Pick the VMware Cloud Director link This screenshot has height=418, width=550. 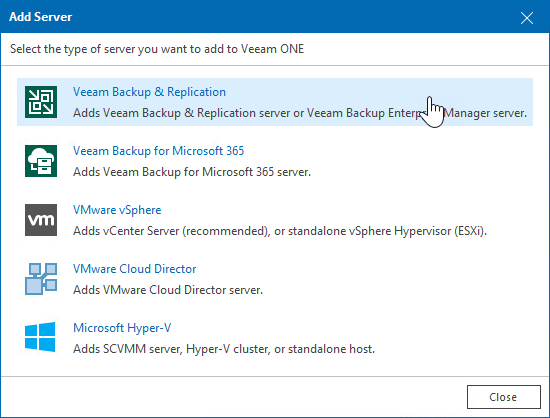point(134,269)
